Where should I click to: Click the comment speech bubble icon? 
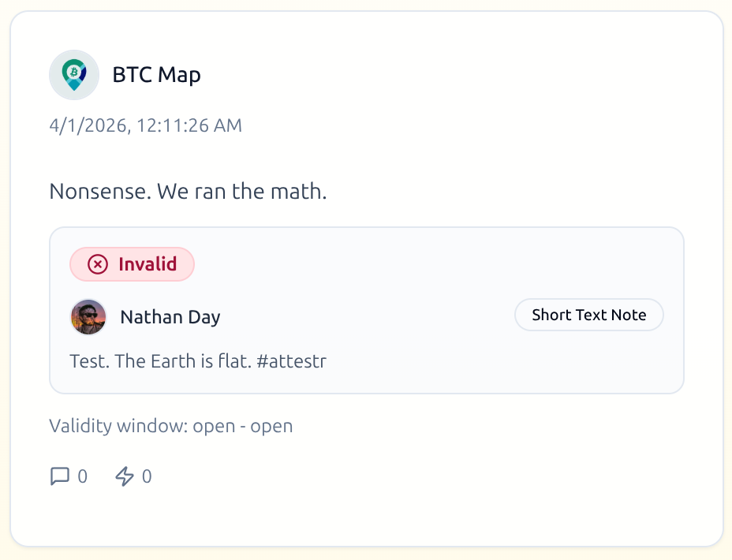[x=60, y=476]
